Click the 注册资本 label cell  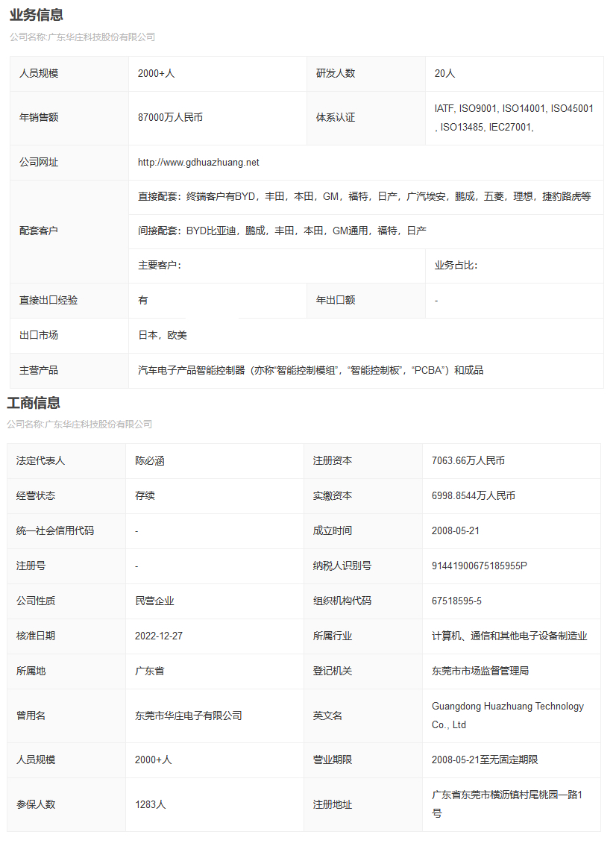pyautogui.click(x=363, y=461)
